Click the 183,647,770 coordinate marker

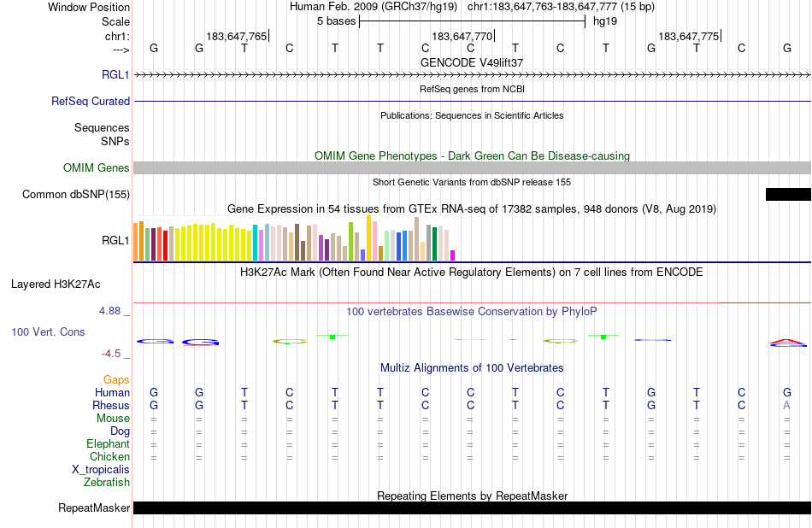click(x=462, y=36)
